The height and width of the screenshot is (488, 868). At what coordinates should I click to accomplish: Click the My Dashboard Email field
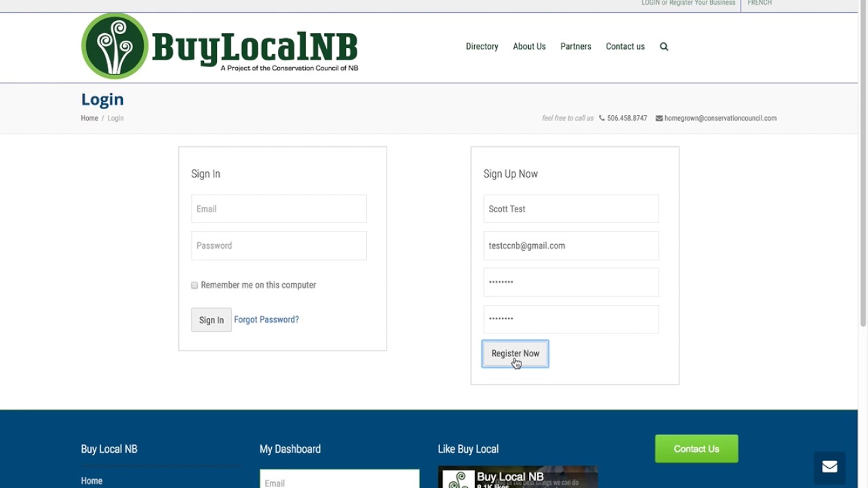(x=339, y=479)
